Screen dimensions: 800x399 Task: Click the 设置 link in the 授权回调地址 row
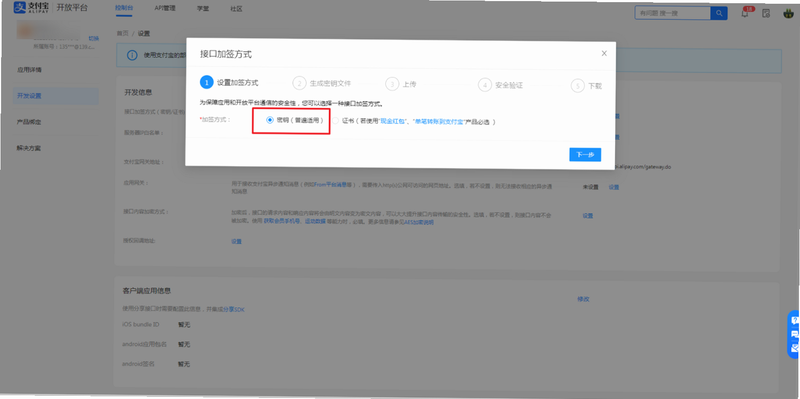pyautogui.click(x=236, y=241)
